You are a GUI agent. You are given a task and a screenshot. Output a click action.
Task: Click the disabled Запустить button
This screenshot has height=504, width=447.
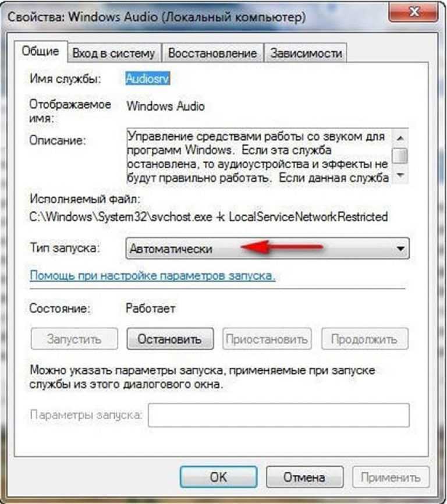74,339
